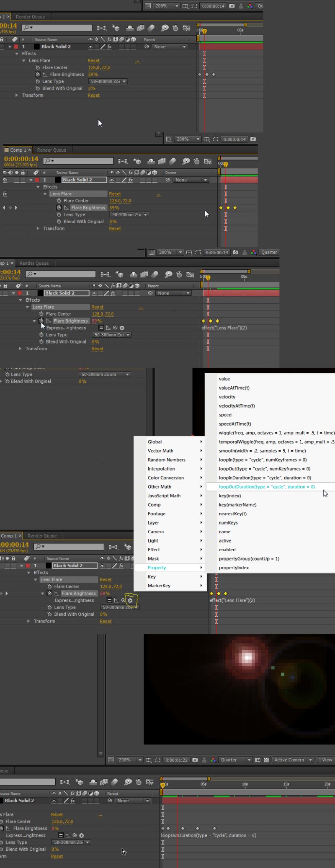Toggle effects fx switch for Black Solid 2, 20s-ruler timeline
The image size is (335, 868).
(73, 801)
